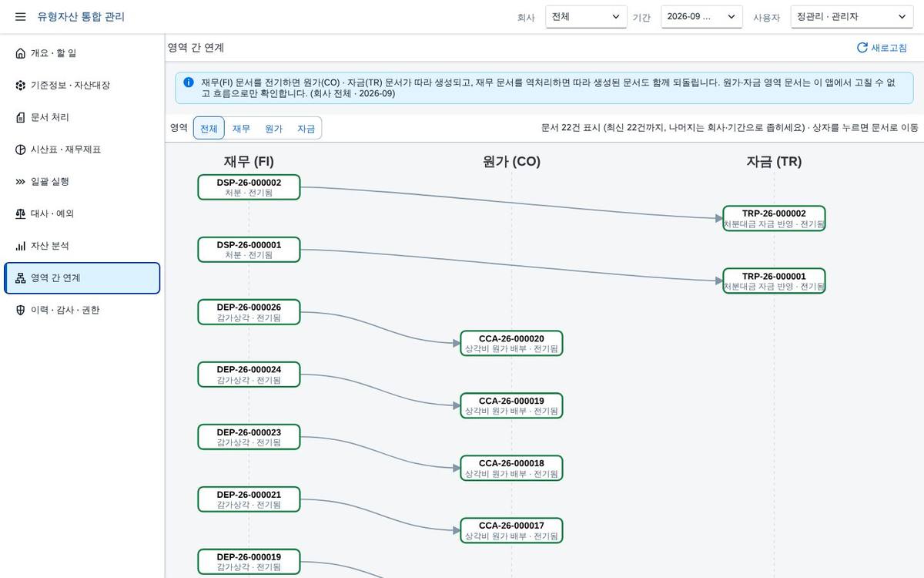Go to 이력 · 감사 · 권한 menu
Screen dimensions: 924x578
click(x=82, y=310)
